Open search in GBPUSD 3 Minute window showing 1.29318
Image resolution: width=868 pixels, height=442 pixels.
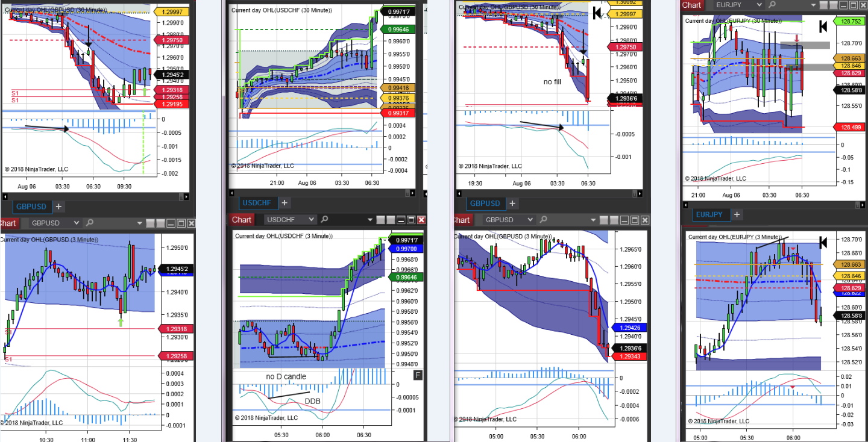[x=89, y=223]
